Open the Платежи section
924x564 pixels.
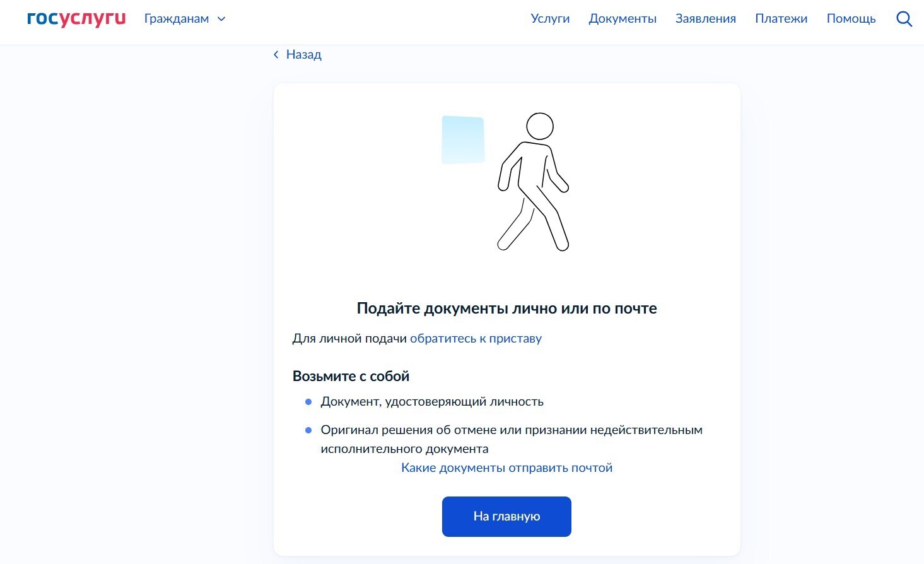tap(781, 18)
